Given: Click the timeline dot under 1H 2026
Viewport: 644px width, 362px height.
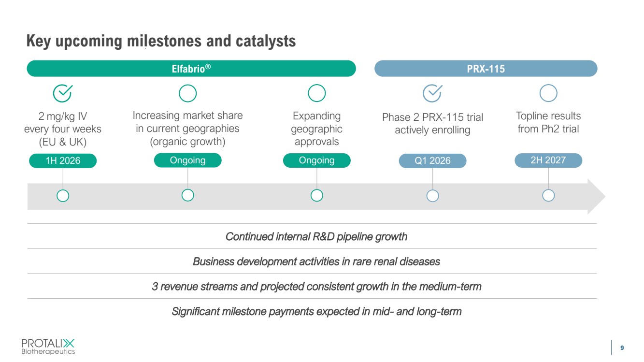Looking at the screenshot, I should [63, 196].
